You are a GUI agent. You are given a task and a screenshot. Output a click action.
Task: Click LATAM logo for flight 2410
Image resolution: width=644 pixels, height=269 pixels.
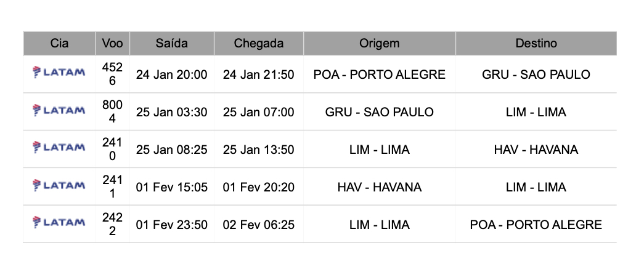pyautogui.click(x=59, y=148)
